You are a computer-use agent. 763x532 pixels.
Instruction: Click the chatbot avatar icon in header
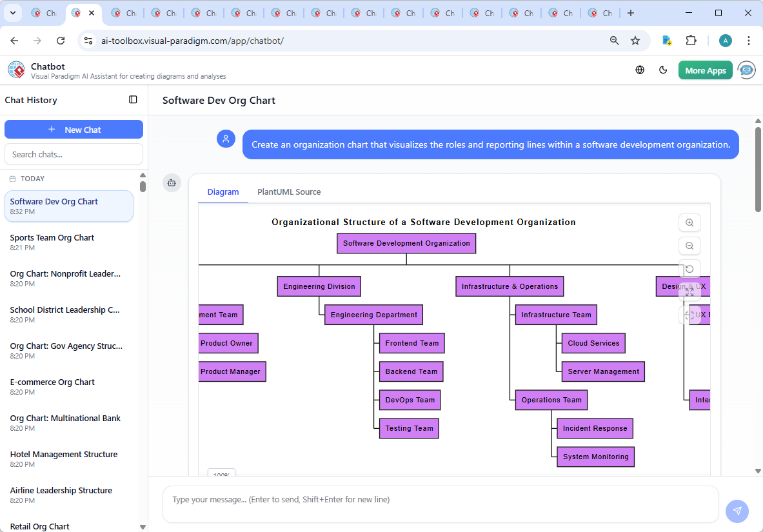click(747, 70)
